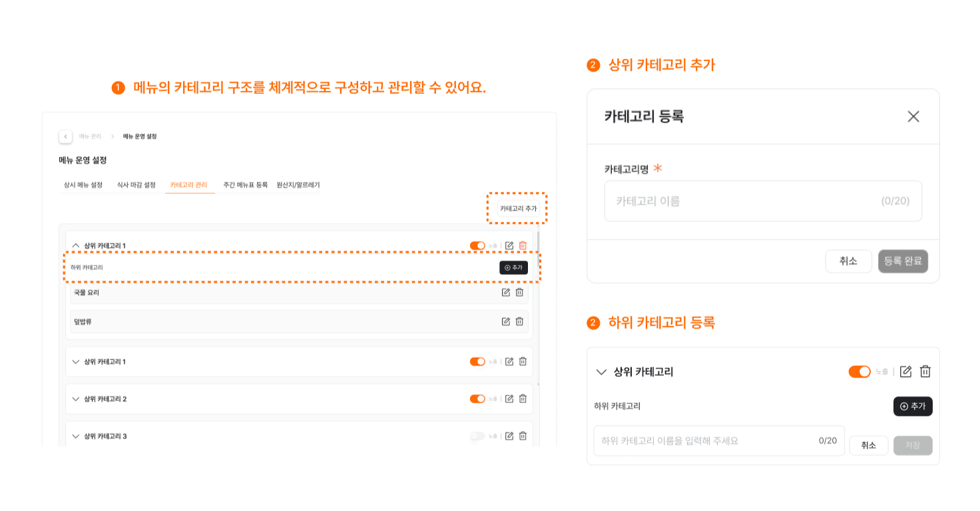Open the edit icon for 상위 카테고리 2
980x511 pixels.
(x=509, y=399)
